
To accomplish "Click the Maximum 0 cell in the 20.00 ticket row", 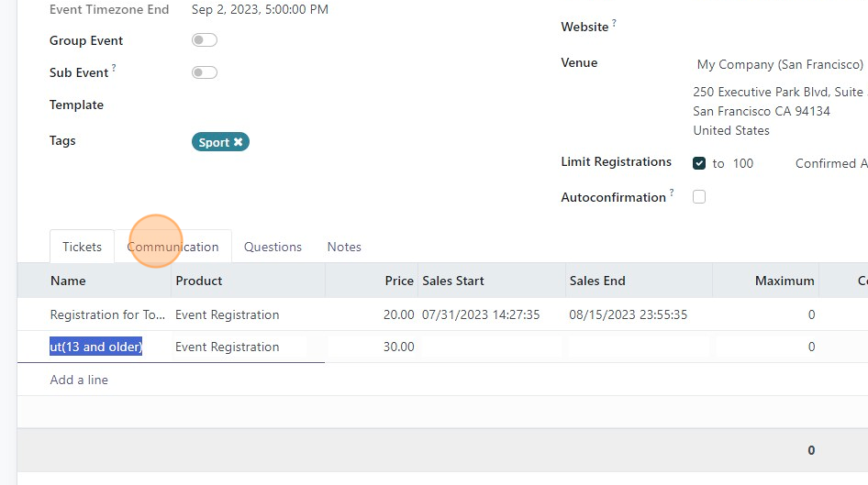I will [x=811, y=314].
